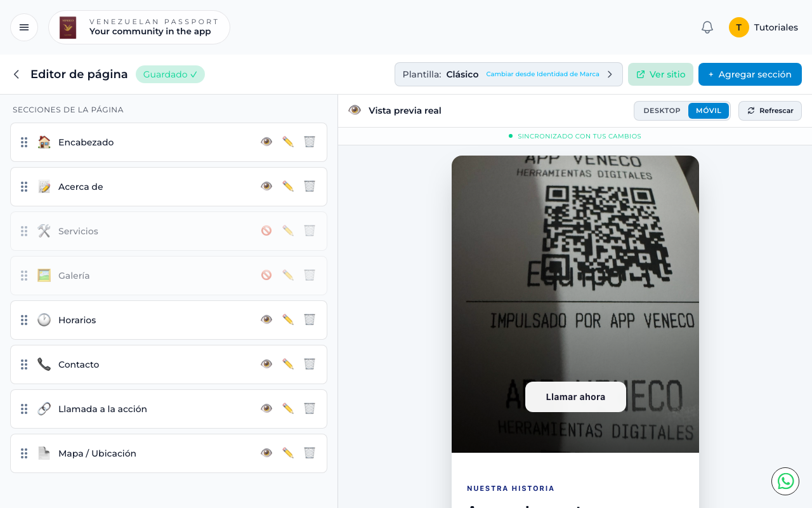The width and height of the screenshot is (812, 508).
Task: Hide the Encabezado section with eye icon
Action: pyautogui.click(x=266, y=142)
